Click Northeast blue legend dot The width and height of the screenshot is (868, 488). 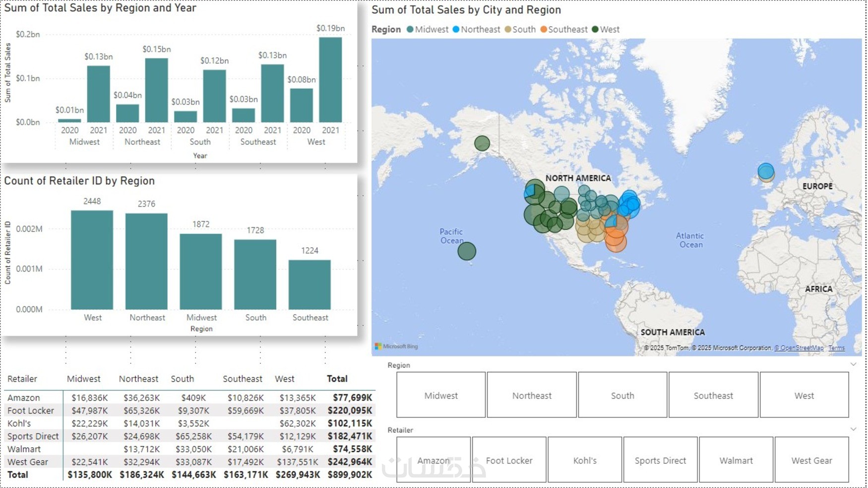click(x=456, y=29)
